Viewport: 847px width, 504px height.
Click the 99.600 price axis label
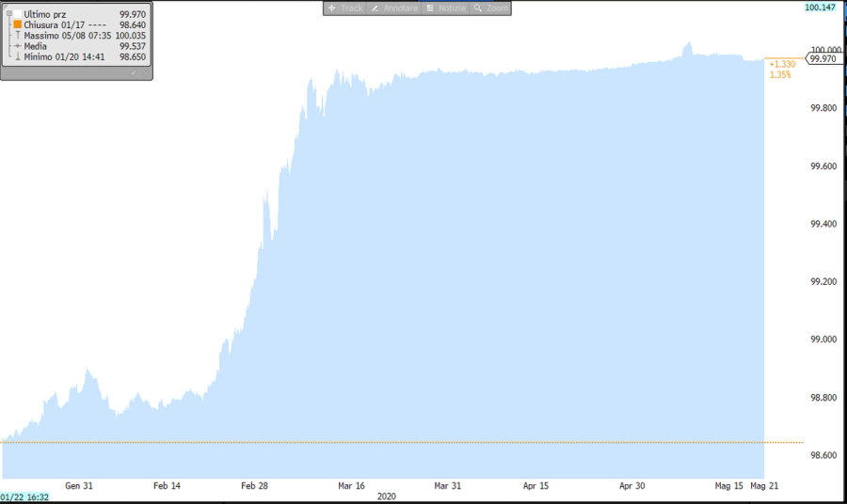(823, 166)
